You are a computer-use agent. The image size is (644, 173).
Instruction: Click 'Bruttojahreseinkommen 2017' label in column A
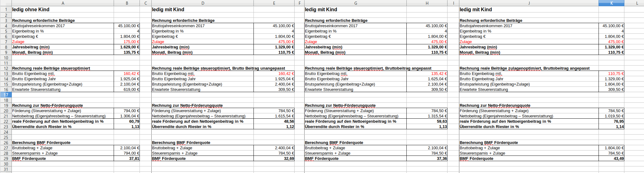38,26
